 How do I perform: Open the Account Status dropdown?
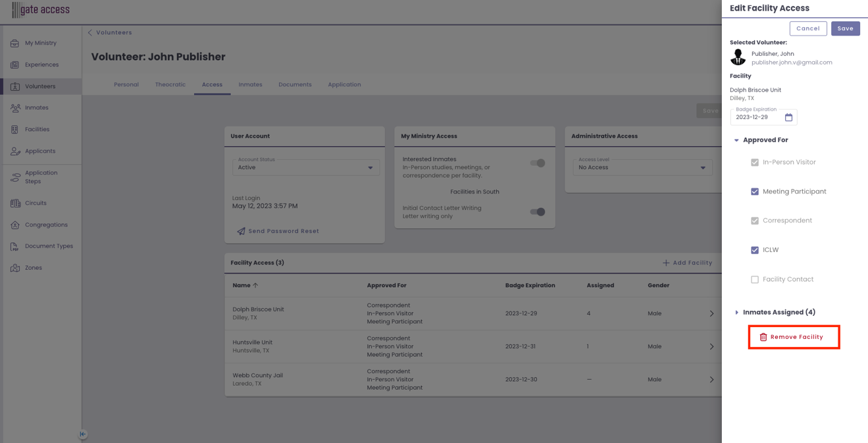coord(306,166)
